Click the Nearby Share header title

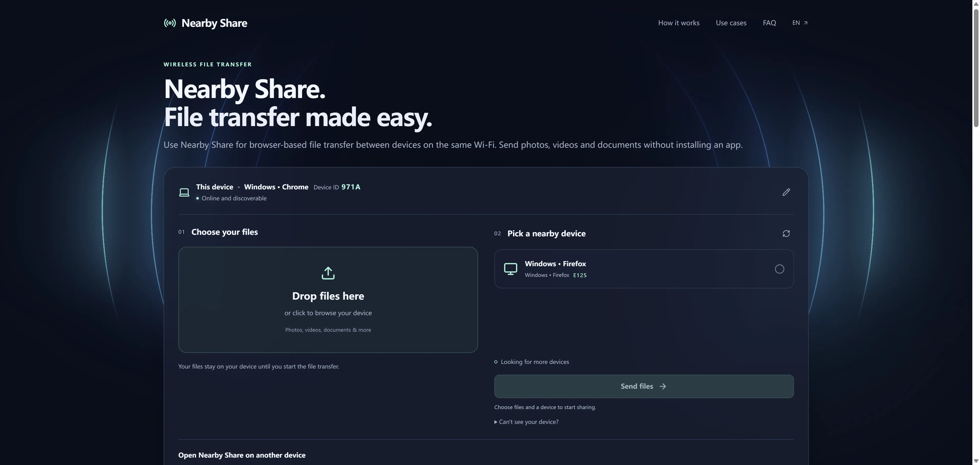pyautogui.click(x=214, y=23)
